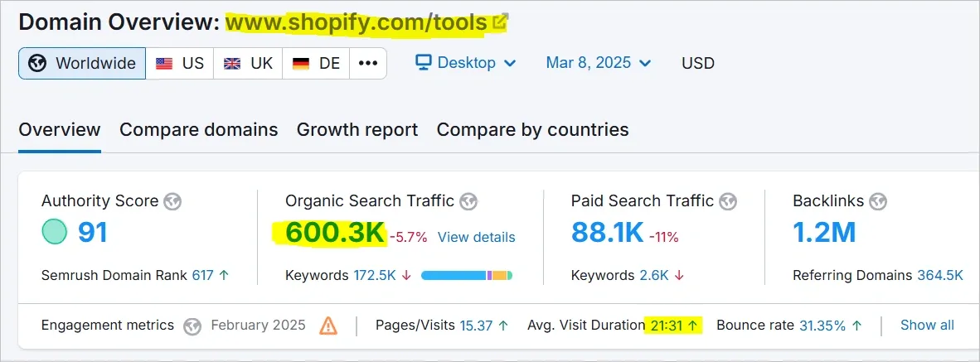Click the USD currency label
This screenshot has width=980, height=362.
point(698,63)
